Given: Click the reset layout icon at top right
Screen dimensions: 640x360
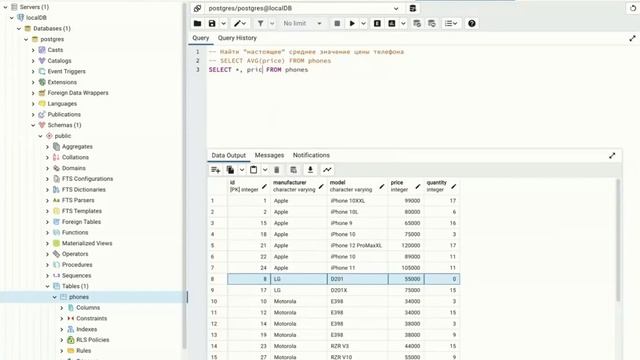Looking at the screenshot, I should click(633, 8).
